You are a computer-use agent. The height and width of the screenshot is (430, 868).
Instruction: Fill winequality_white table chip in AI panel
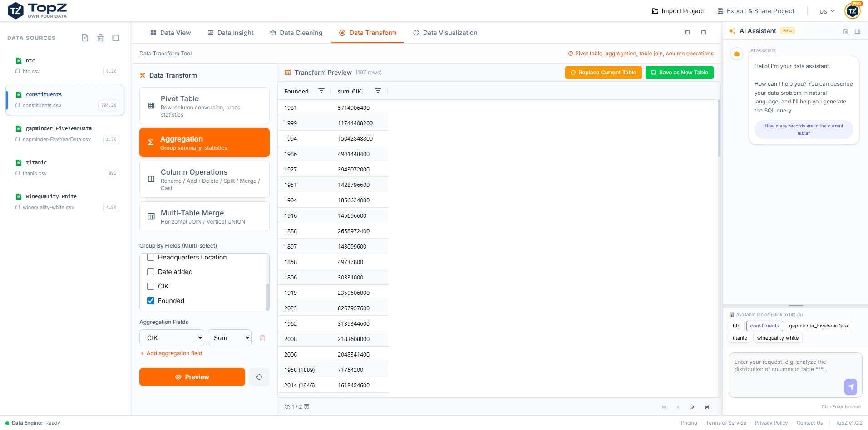tap(778, 338)
